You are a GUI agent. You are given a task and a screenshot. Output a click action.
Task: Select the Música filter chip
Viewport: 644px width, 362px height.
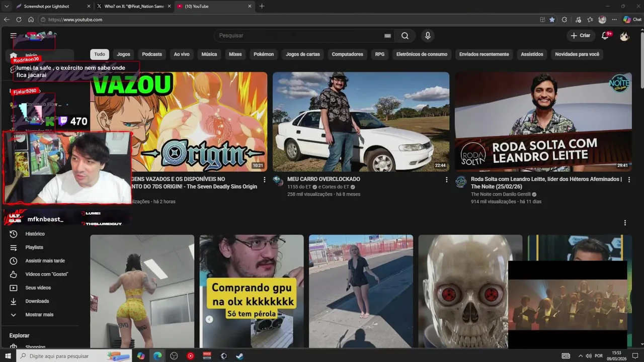[209, 54]
